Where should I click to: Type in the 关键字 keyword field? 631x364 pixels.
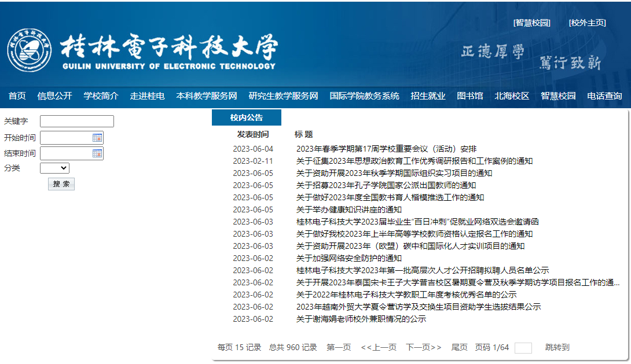point(76,122)
